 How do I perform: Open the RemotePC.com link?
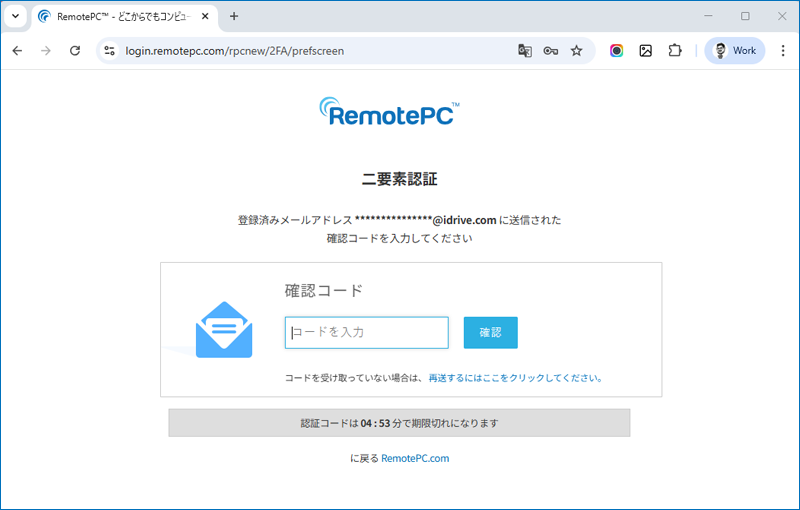[415, 458]
